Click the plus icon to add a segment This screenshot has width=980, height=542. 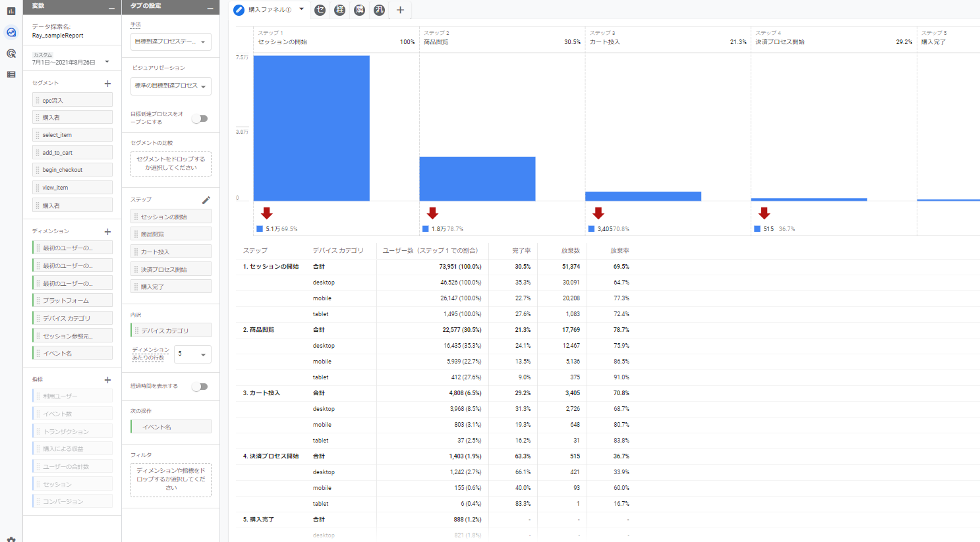click(107, 84)
